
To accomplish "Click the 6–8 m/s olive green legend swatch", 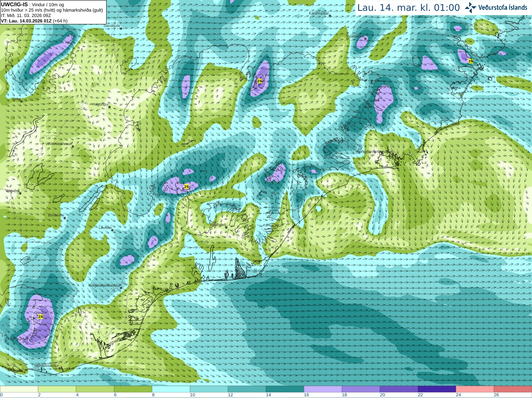I will [x=133, y=389].
